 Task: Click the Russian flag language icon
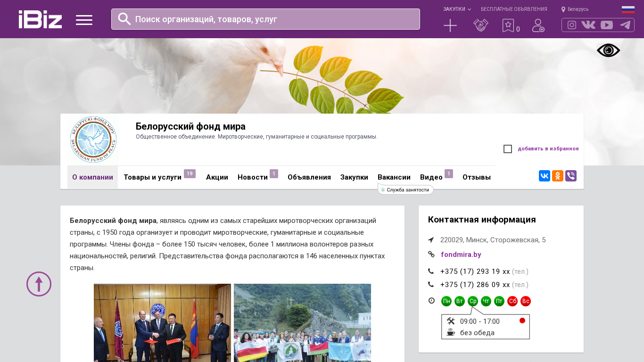[628, 9]
